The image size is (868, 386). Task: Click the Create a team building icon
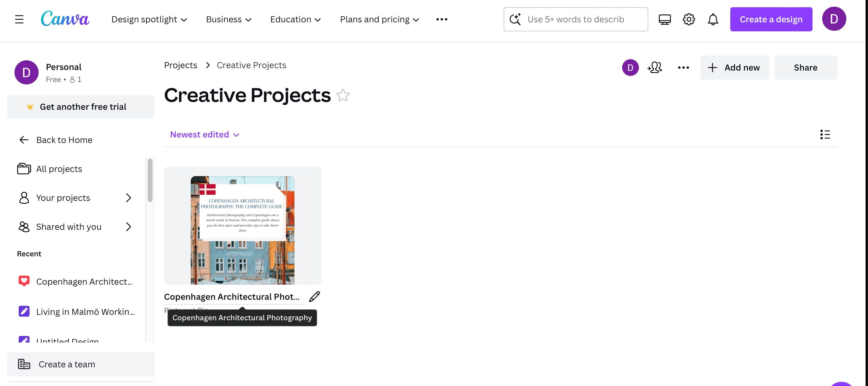[x=24, y=364]
